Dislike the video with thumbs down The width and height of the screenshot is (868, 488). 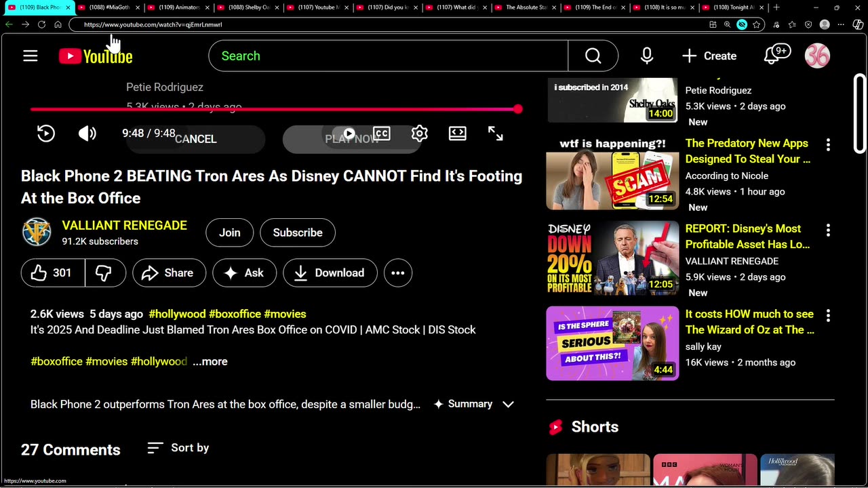[104, 273]
